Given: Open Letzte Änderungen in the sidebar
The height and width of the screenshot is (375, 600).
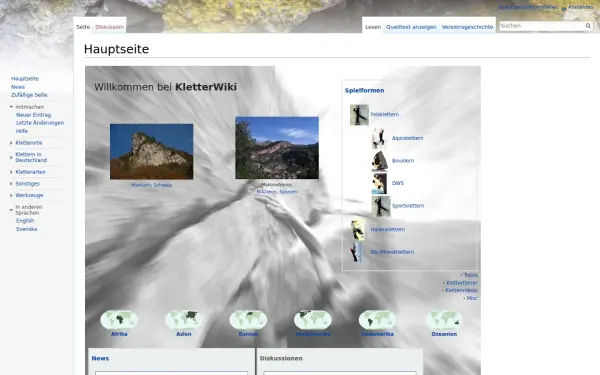Looking at the screenshot, I should (x=40, y=123).
